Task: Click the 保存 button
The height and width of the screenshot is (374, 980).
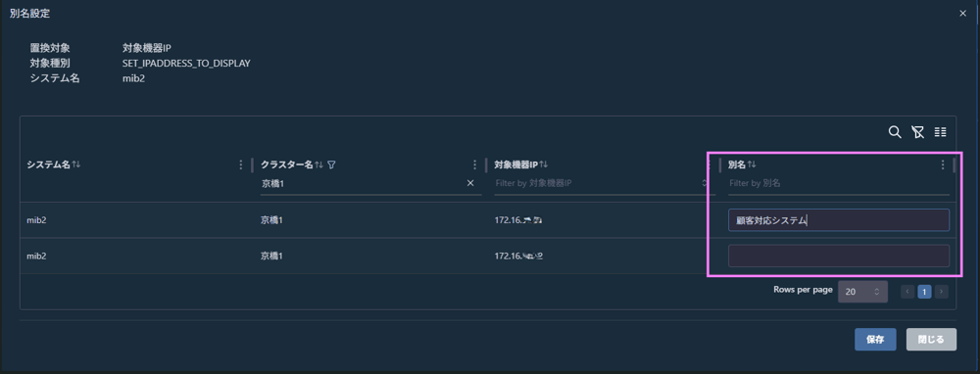Action: 875,340
